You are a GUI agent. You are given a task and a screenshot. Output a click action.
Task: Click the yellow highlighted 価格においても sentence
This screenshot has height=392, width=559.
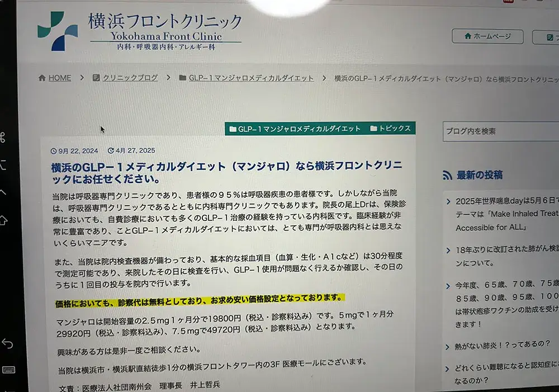click(200, 300)
